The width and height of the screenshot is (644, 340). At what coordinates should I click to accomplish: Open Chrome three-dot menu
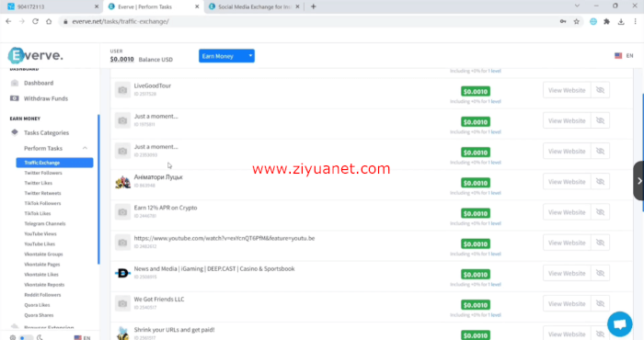tap(635, 21)
